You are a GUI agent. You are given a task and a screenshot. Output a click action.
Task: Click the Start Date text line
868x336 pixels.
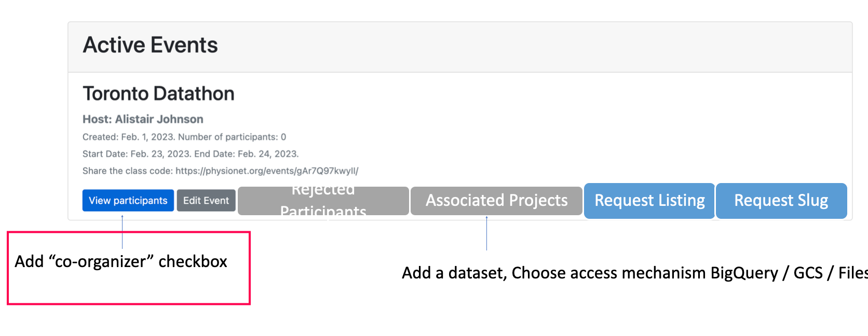pyautogui.click(x=130, y=153)
